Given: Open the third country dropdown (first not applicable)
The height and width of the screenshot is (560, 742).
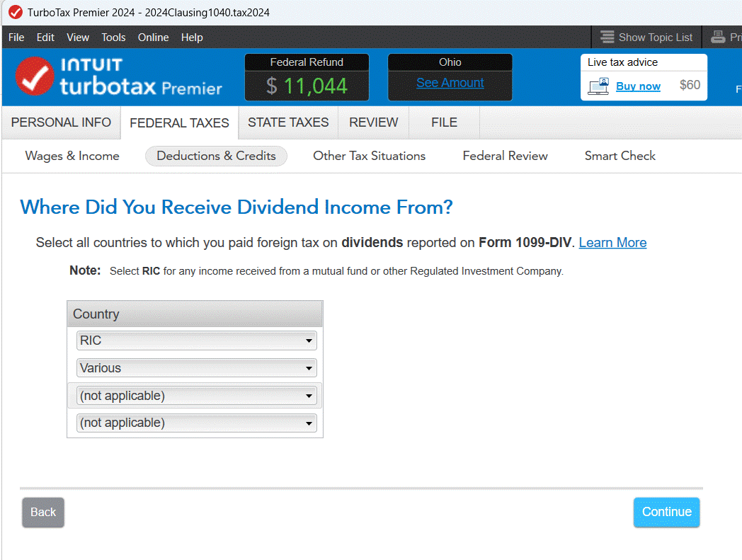Looking at the screenshot, I should tap(196, 396).
